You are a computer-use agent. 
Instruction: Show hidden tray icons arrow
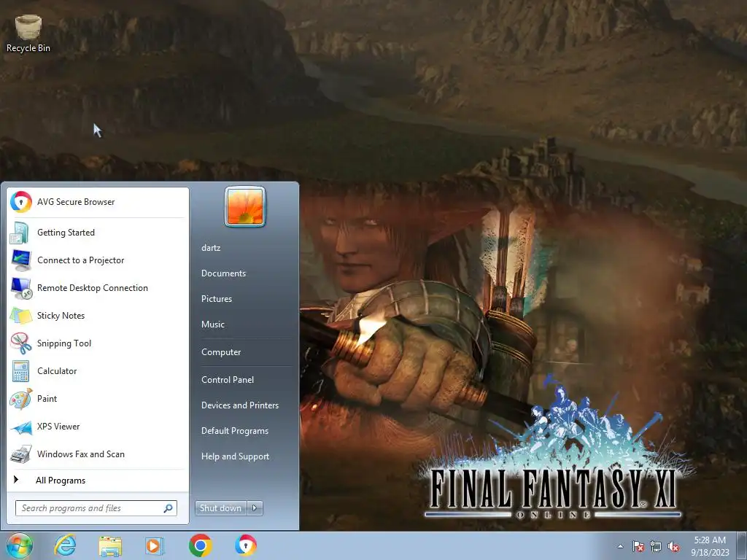point(620,547)
